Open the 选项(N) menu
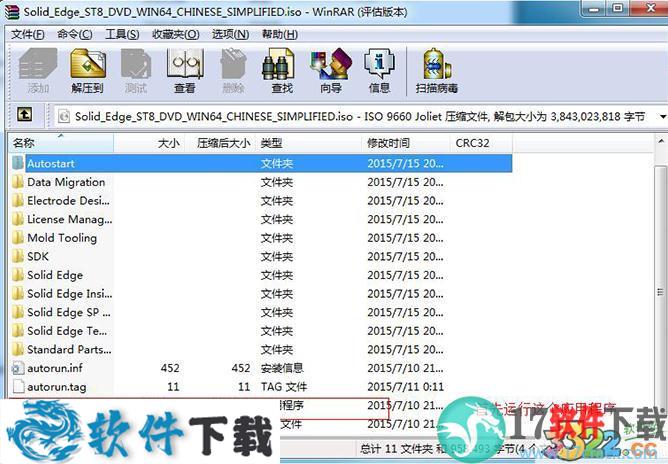 tap(230, 34)
